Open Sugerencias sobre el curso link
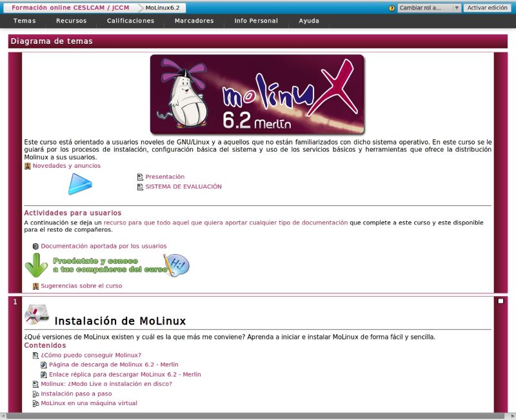Screen dimensions: 516x420 [x=81, y=286]
